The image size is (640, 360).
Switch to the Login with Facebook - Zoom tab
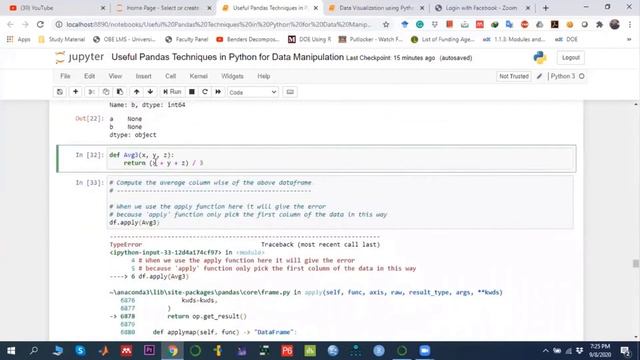point(482,8)
